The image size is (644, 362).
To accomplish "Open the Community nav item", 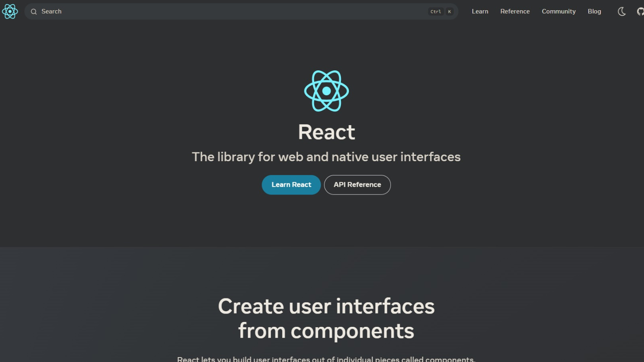I will [558, 12].
